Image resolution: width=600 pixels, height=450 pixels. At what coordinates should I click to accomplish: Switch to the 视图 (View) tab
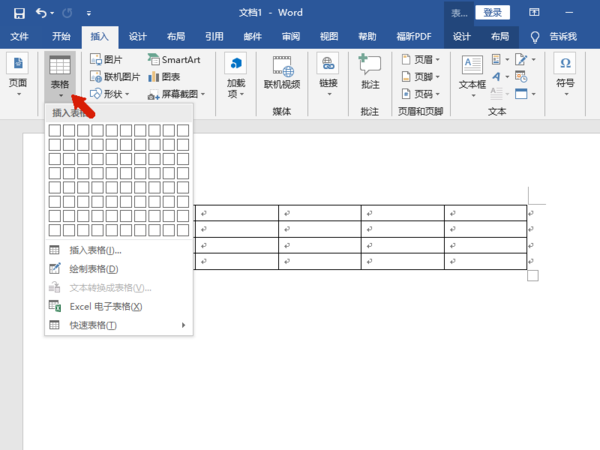tap(329, 36)
